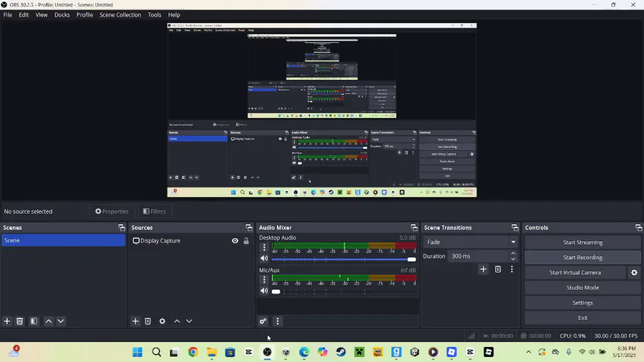
Task: Mute Mic/Aux speaker icon
Action: pos(264,291)
